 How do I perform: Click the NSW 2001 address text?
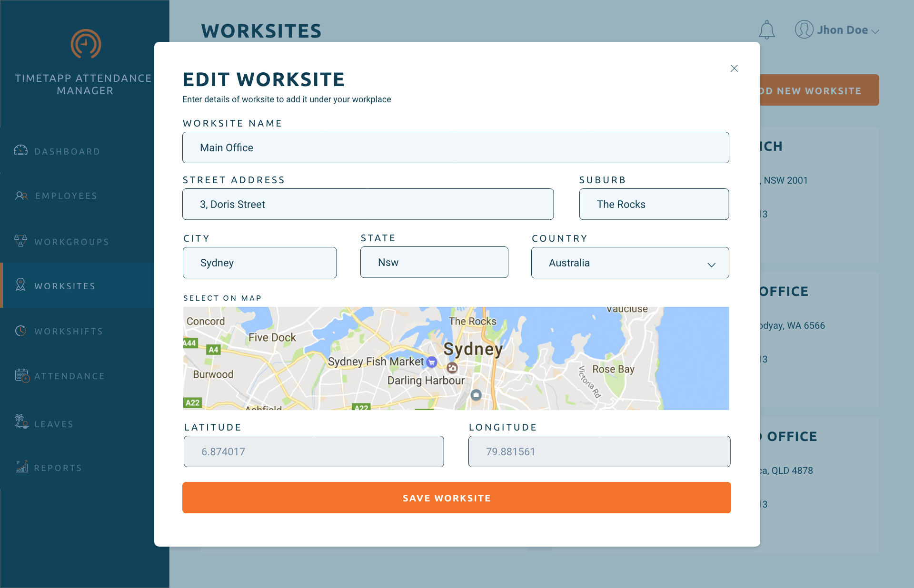pos(785,180)
